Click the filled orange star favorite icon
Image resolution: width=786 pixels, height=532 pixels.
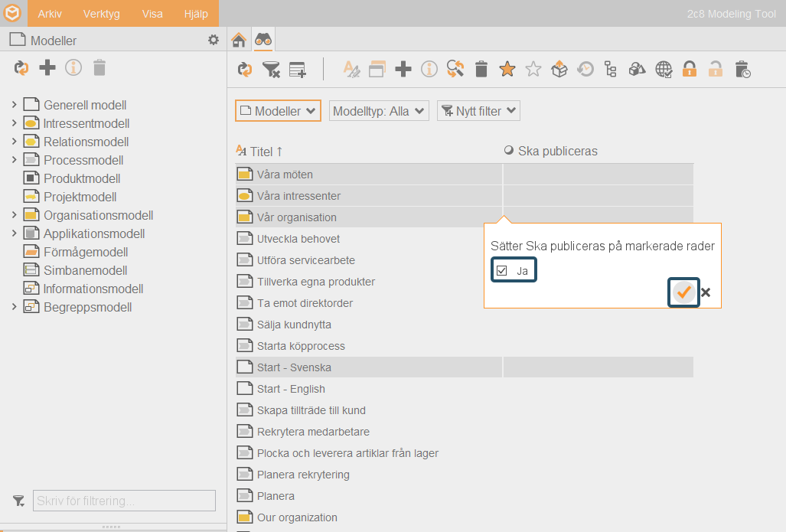[507, 69]
